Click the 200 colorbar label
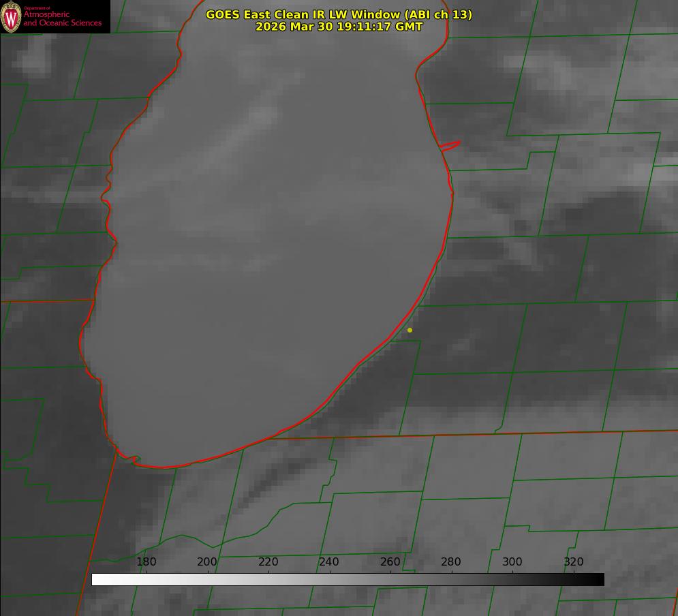This screenshot has width=678, height=616. tap(207, 561)
